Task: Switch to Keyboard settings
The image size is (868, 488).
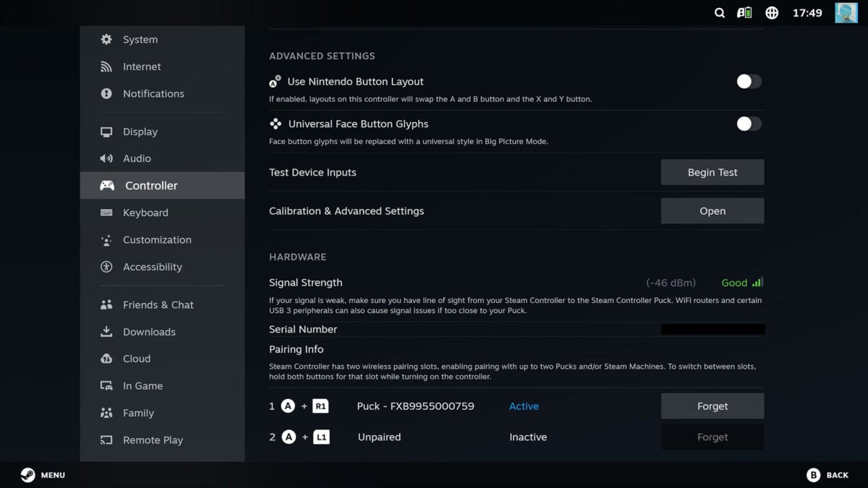Action: pyautogui.click(x=162, y=213)
